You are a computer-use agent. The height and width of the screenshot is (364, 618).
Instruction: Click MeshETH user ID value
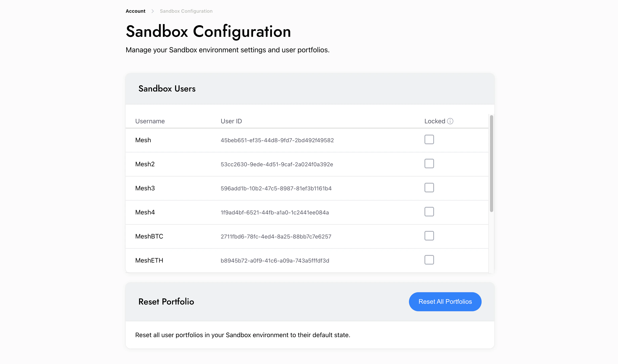point(275,261)
